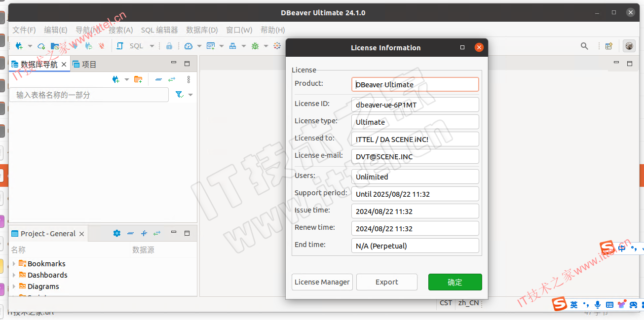The height and width of the screenshot is (320, 644).
Task: Collapse all in Project - General panel
Action: coord(130,233)
